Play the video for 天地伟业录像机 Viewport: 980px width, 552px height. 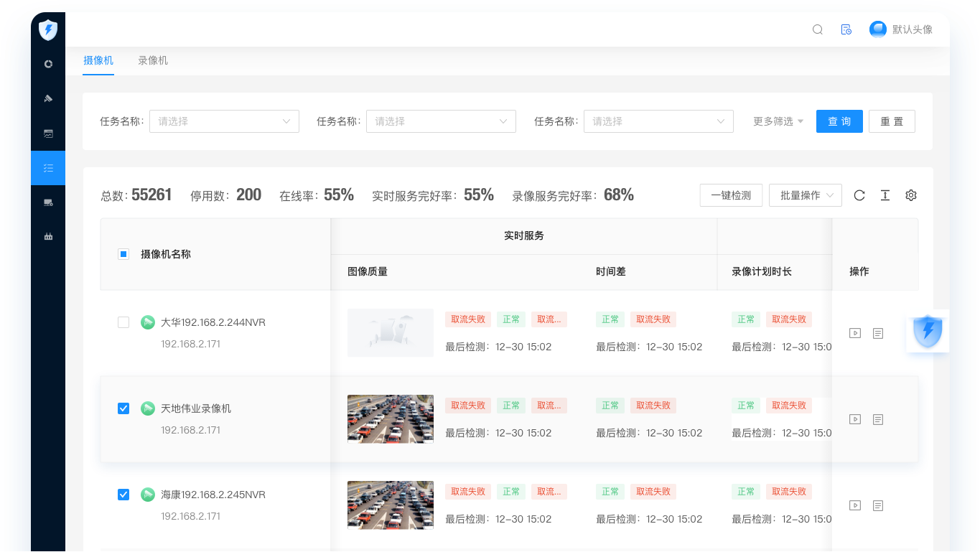(x=855, y=419)
